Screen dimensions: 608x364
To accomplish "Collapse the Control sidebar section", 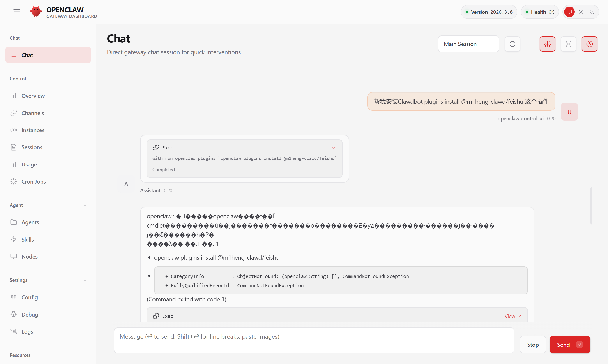I will pyautogui.click(x=85, y=79).
